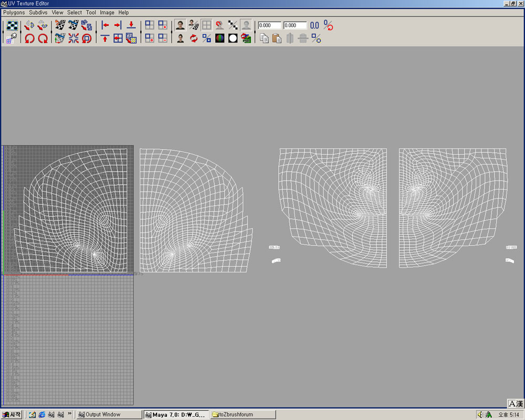The image size is (525, 420).
Task: Open the Polygons menu
Action: tap(14, 12)
